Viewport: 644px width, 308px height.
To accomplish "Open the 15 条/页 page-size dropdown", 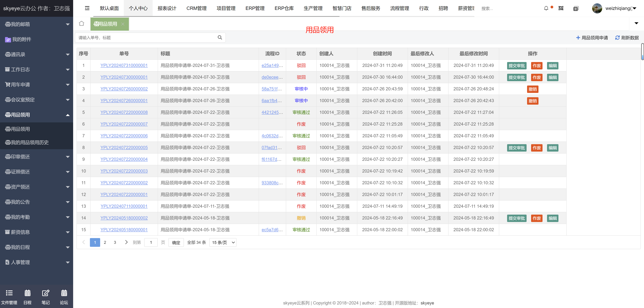I will pos(223,243).
